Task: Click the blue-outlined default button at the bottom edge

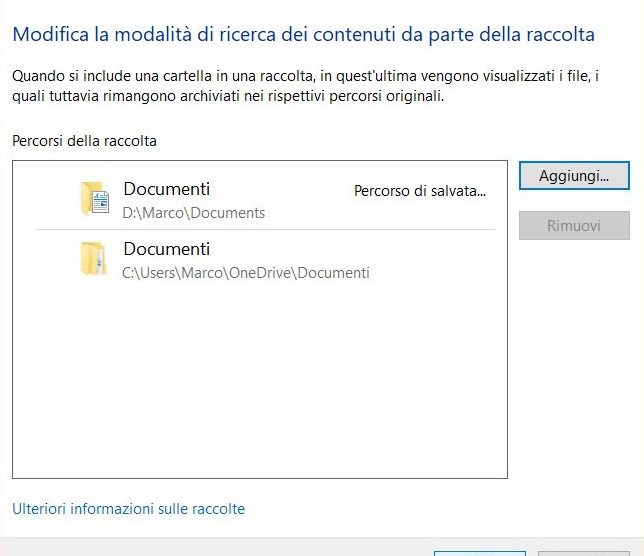Action: [x=479, y=552]
